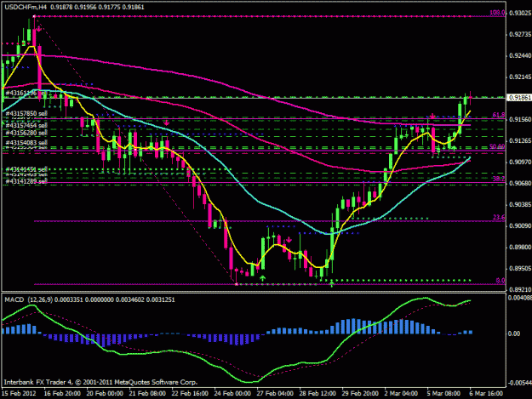Image resolution: width=532 pixels, height=399 pixels.
Task: Click the 5 Mar 08:00 time label
Action: coord(443,394)
